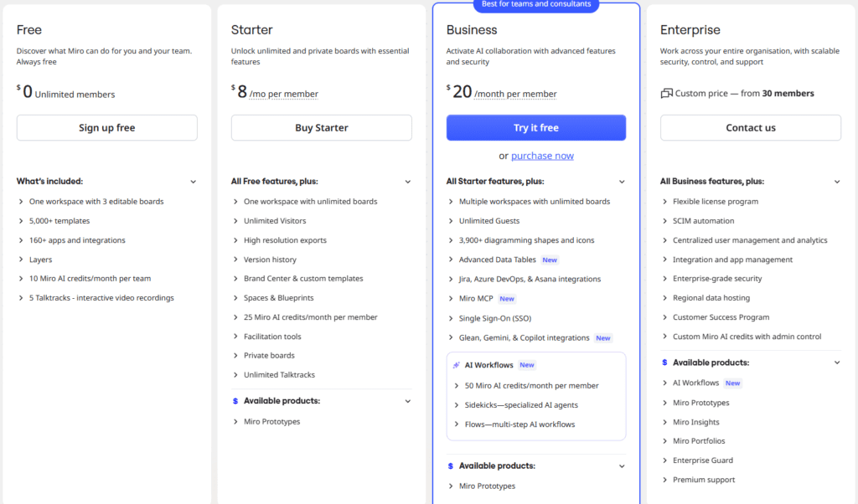858x504 pixels.
Task: Click dollar icon beside Starter Available products
Action: coord(235,401)
